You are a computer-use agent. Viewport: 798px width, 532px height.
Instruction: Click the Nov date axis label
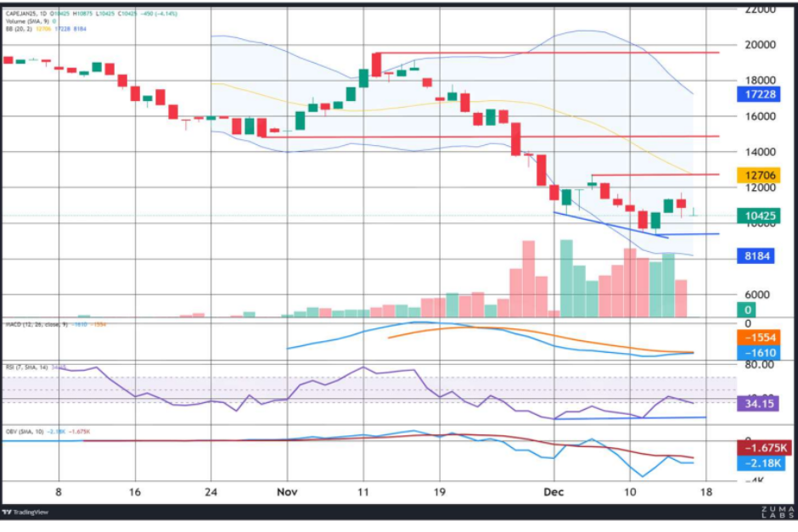coord(287,492)
